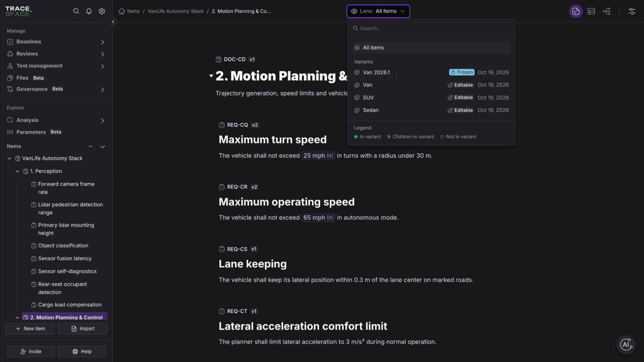This screenshot has width=644, height=362.
Task: Switch to table view icon
Action: (591, 11)
